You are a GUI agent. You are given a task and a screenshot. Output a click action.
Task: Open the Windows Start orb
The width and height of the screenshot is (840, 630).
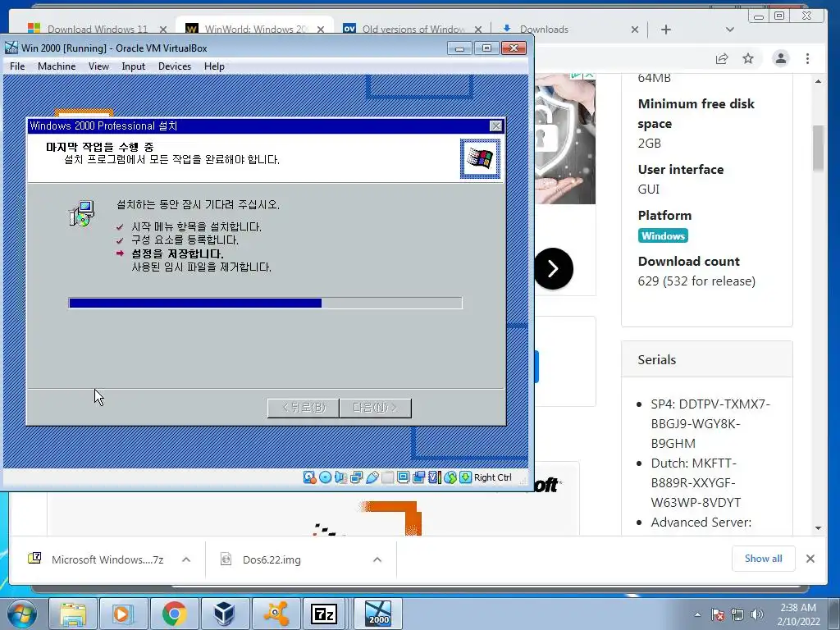pos(21,614)
